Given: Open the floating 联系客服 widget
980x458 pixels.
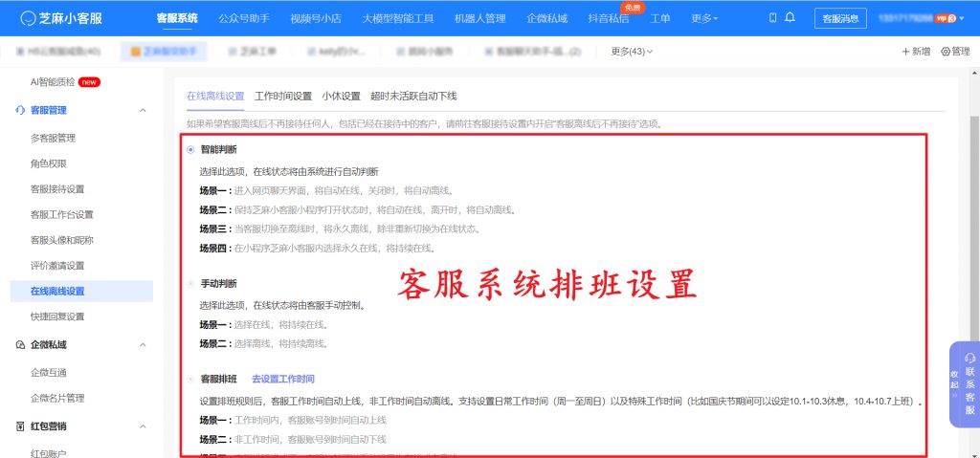Looking at the screenshot, I should (970, 384).
